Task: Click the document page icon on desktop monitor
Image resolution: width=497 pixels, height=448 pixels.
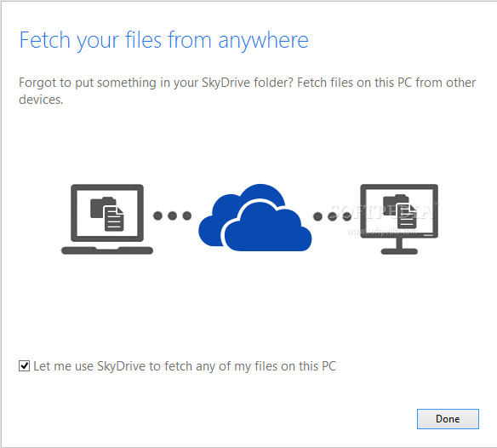Action: click(407, 216)
